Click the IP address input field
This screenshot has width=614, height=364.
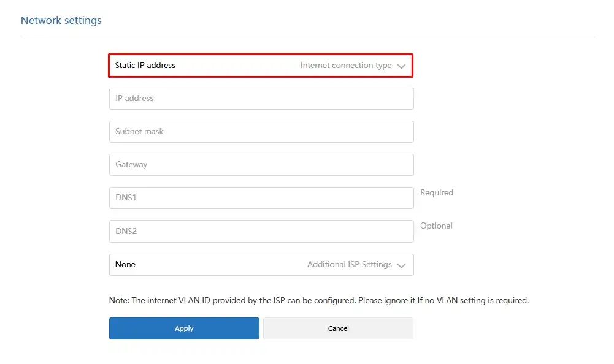pyautogui.click(x=261, y=98)
